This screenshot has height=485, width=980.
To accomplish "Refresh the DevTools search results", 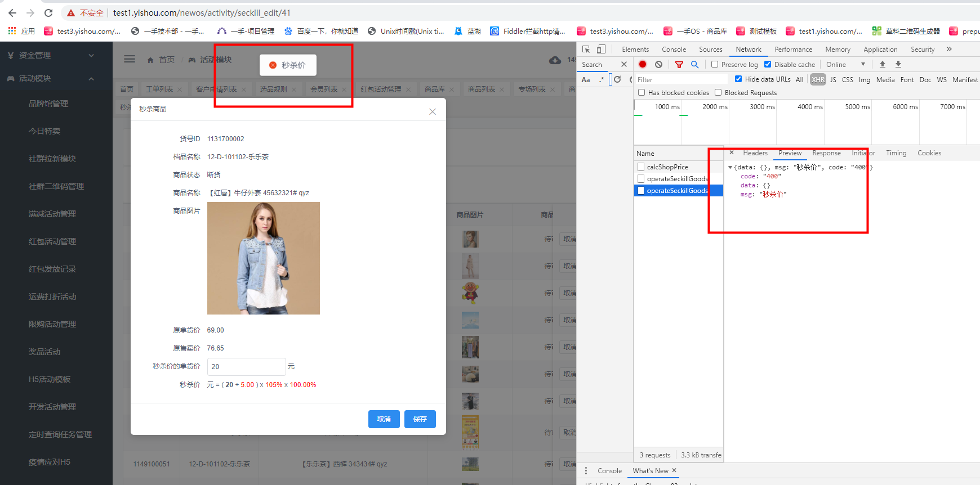I will click(617, 79).
